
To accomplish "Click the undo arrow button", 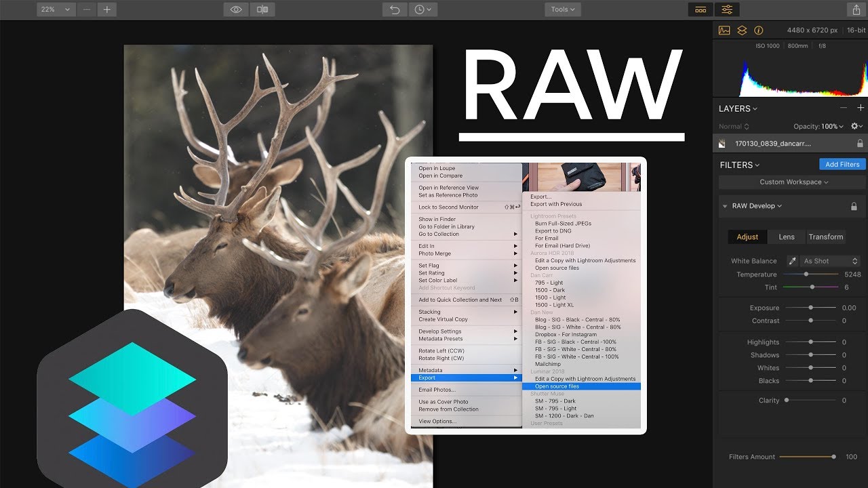I will click(x=395, y=9).
